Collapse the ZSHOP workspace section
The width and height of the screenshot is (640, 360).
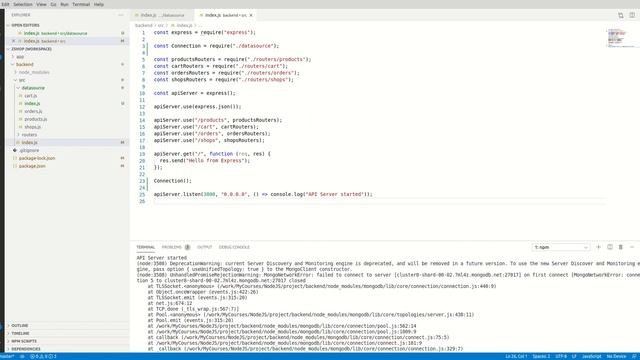pyautogui.click(x=31, y=49)
